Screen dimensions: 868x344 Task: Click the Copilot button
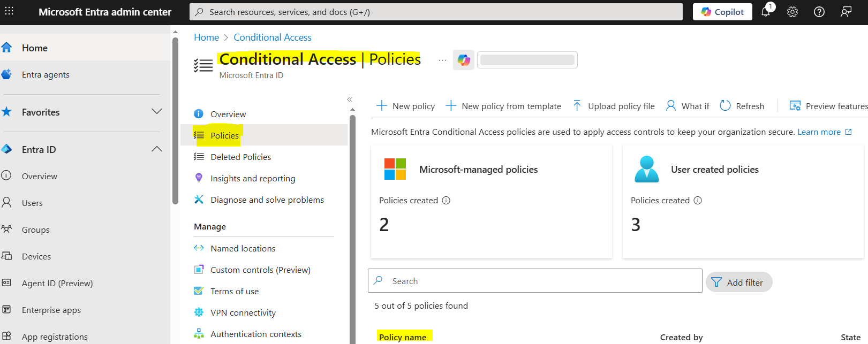[x=722, y=12]
